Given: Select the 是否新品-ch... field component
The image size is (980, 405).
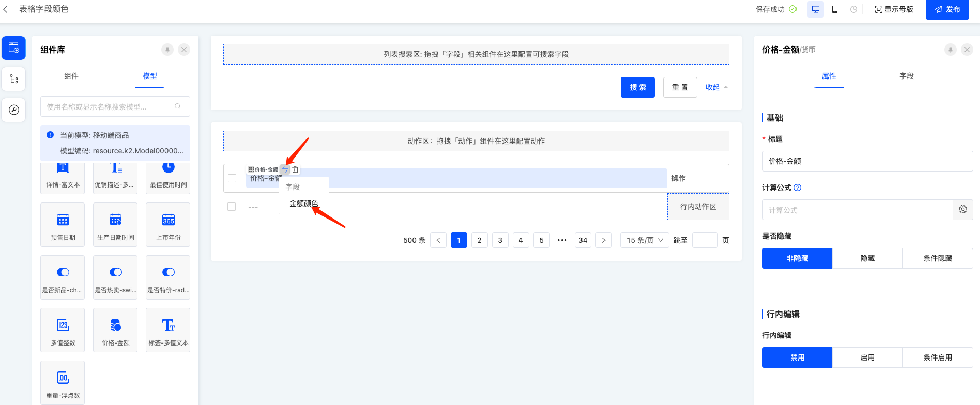Looking at the screenshot, I should pyautogui.click(x=63, y=277).
